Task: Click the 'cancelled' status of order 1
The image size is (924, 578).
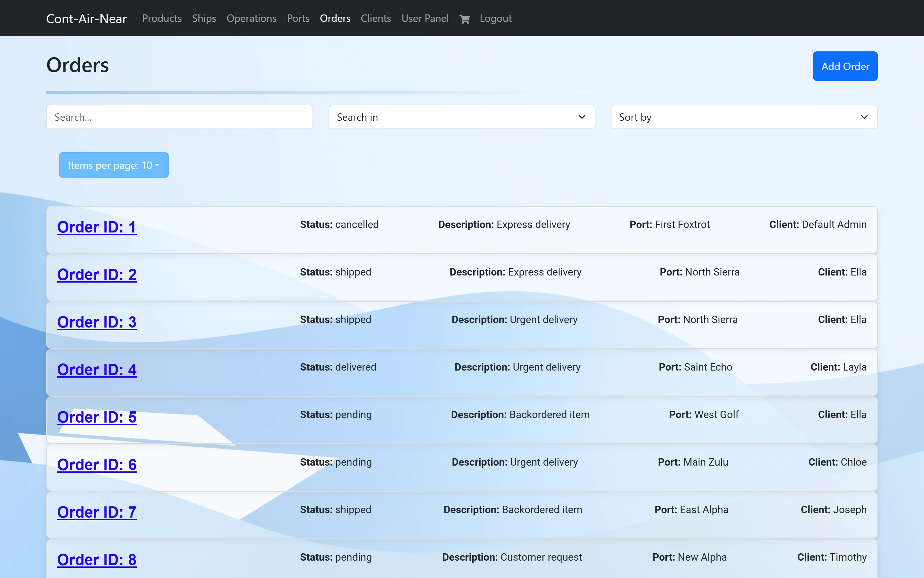Action: [357, 224]
